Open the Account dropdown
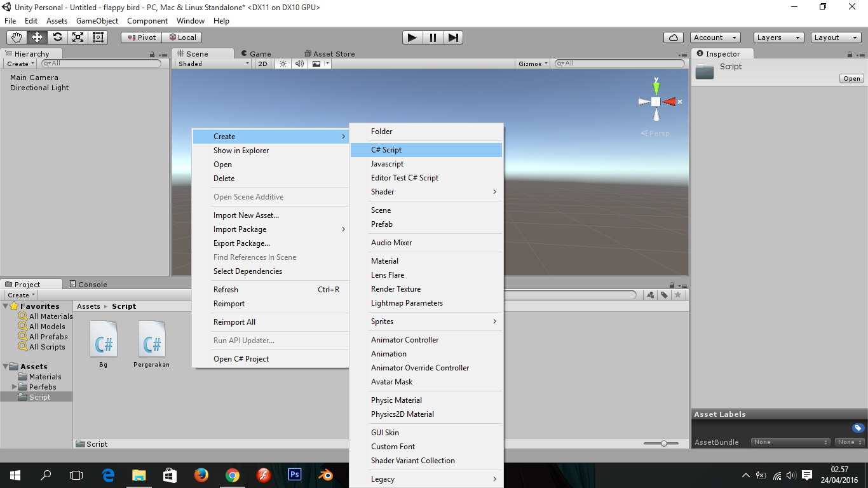Viewport: 868px width, 488px height. (715, 37)
